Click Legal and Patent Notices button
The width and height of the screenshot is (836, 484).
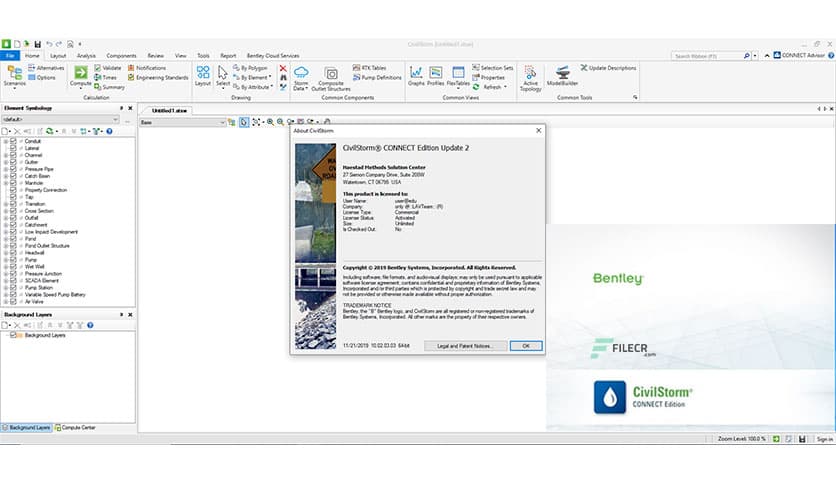464,346
